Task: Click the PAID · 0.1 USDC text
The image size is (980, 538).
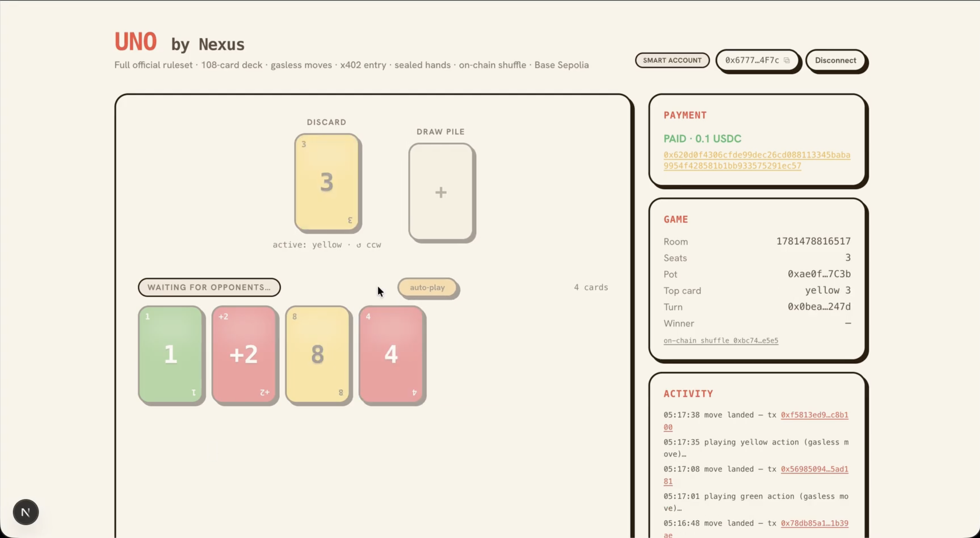Action: coord(702,138)
